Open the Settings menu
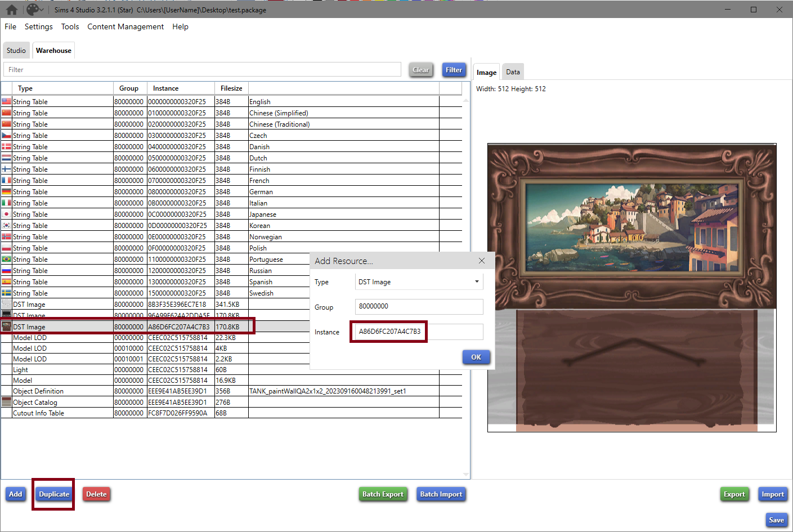Viewport: 793px width, 532px height. coord(38,26)
